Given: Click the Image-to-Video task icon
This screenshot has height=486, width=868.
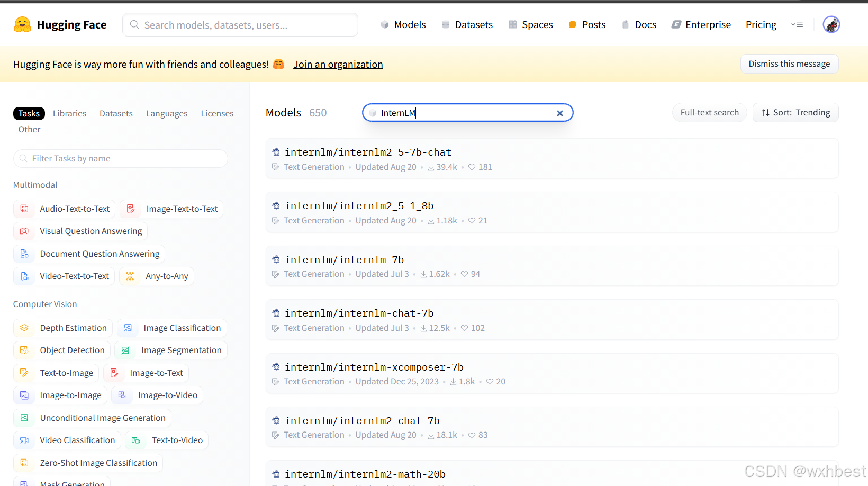Looking at the screenshot, I should click(122, 395).
